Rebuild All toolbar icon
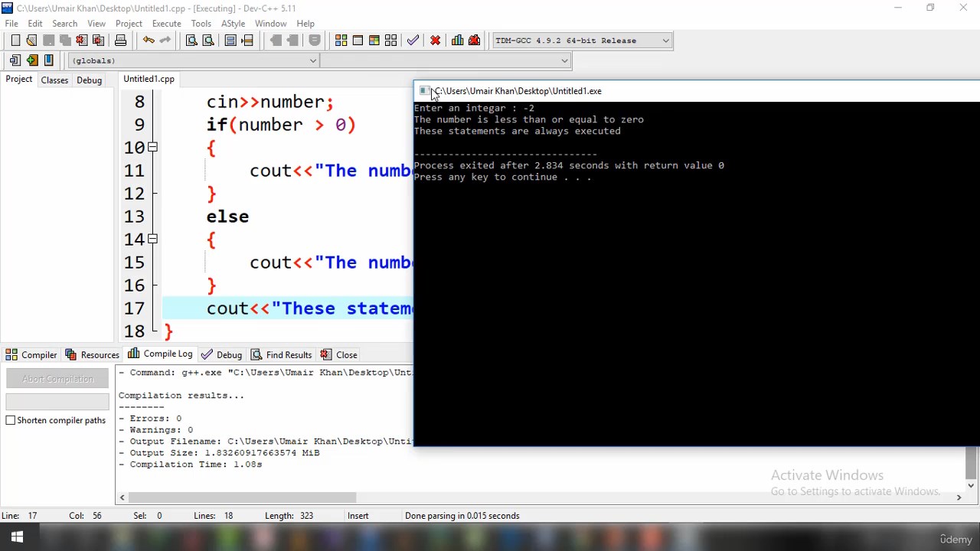Image resolution: width=980 pixels, height=551 pixels. point(391,41)
